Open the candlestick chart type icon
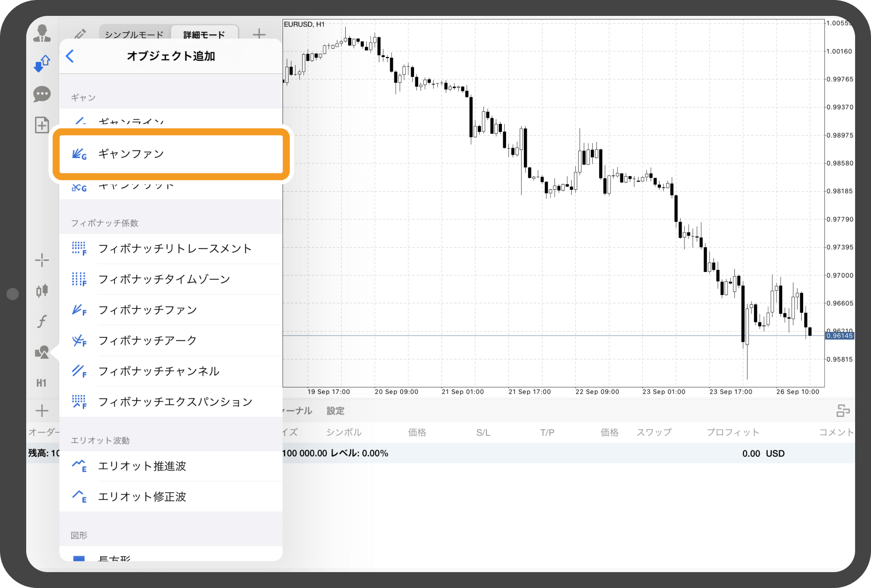This screenshot has width=871, height=588. tap(42, 291)
